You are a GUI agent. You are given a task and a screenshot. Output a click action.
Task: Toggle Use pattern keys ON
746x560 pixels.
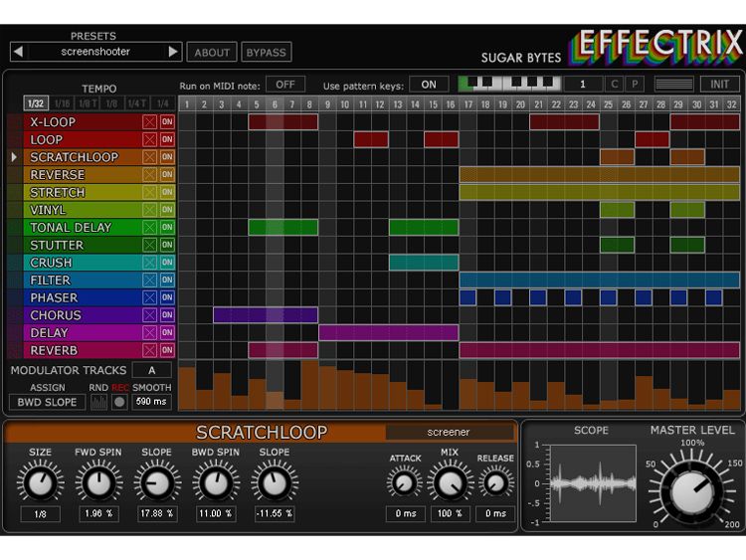(x=429, y=85)
